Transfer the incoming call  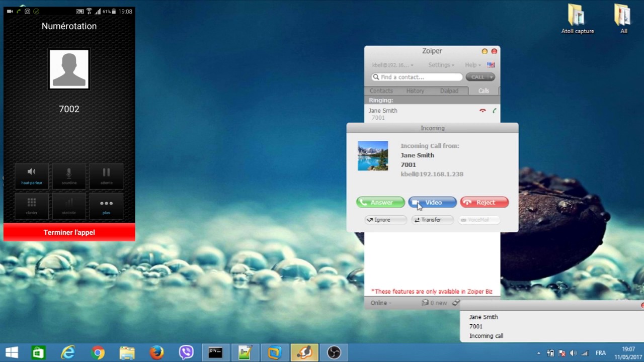[x=432, y=220]
